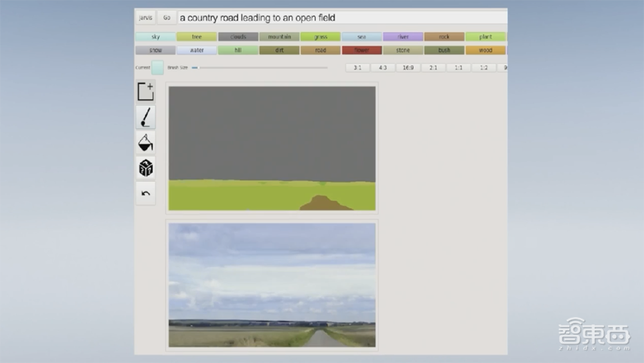Click the new canvas icon
This screenshot has width=644, height=363.
pyautogui.click(x=146, y=92)
